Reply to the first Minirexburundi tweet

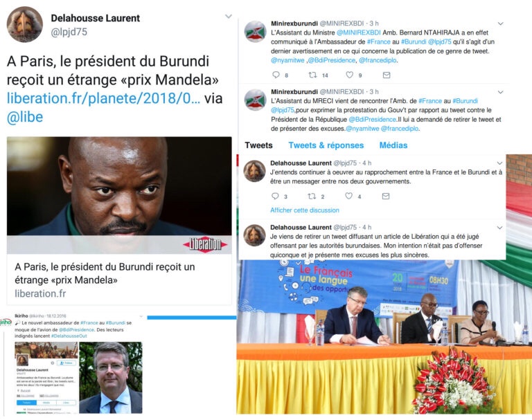pyautogui.click(x=276, y=75)
